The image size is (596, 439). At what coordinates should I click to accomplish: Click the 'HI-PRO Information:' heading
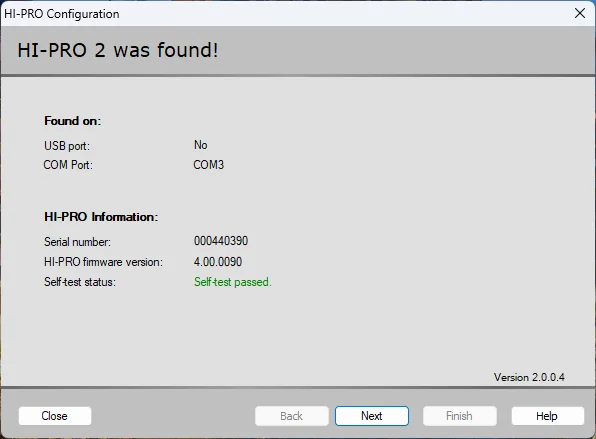tap(101, 217)
